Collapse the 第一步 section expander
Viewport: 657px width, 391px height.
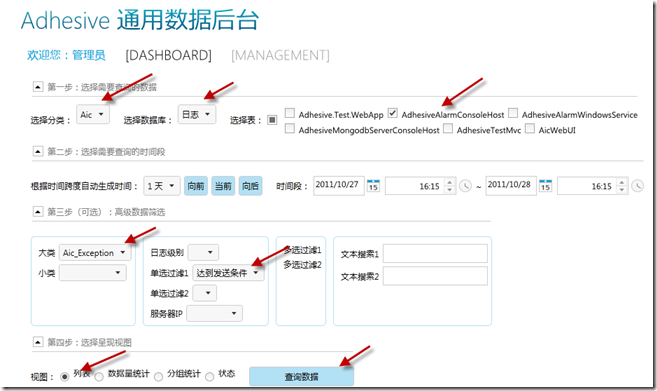click(x=38, y=87)
